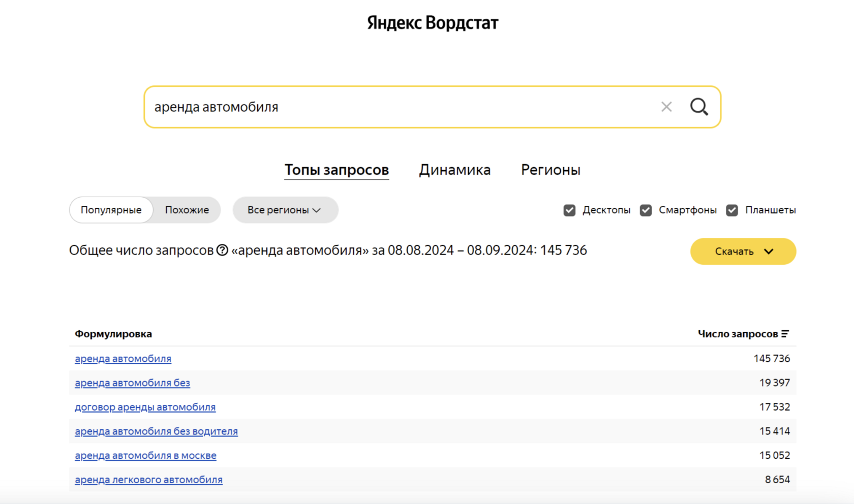Select the value 15 052

(x=775, y=455)
